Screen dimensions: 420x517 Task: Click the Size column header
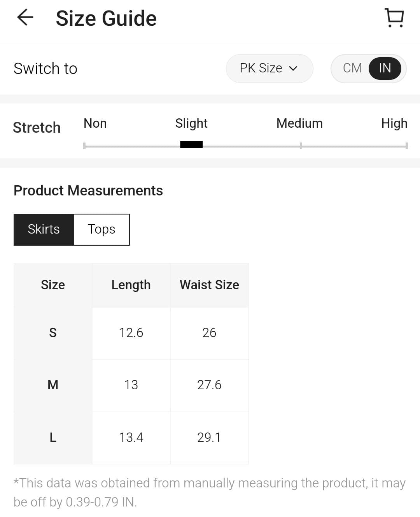(53, 285)
